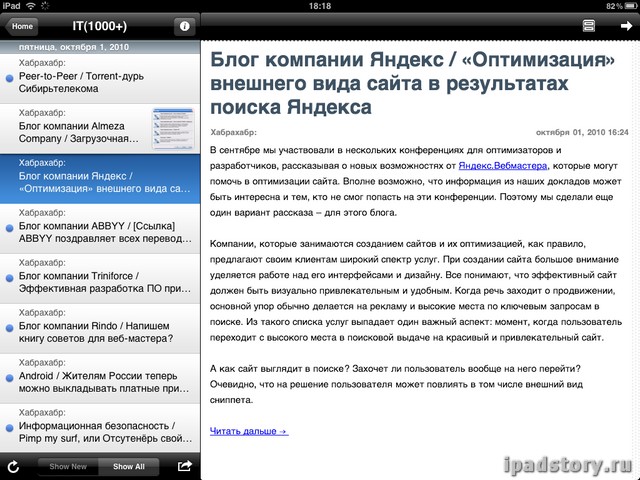Follow the Читать дальше link
Image resolution: width=640 pixels, height=480 pixels.
[x=249, y=431]
